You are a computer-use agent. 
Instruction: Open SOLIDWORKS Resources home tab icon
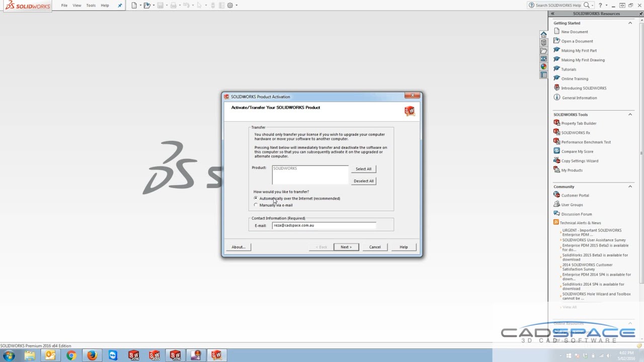pyautogui.click(x=543, y=35)
